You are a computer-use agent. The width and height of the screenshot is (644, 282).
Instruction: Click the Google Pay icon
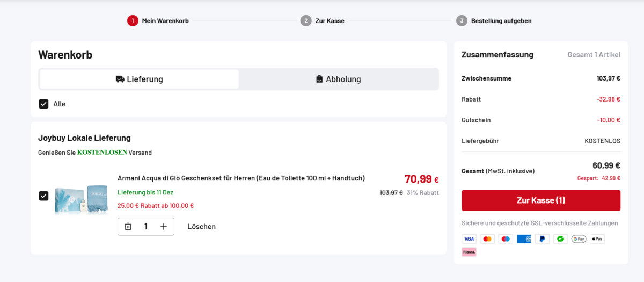(x=579, y=239)
